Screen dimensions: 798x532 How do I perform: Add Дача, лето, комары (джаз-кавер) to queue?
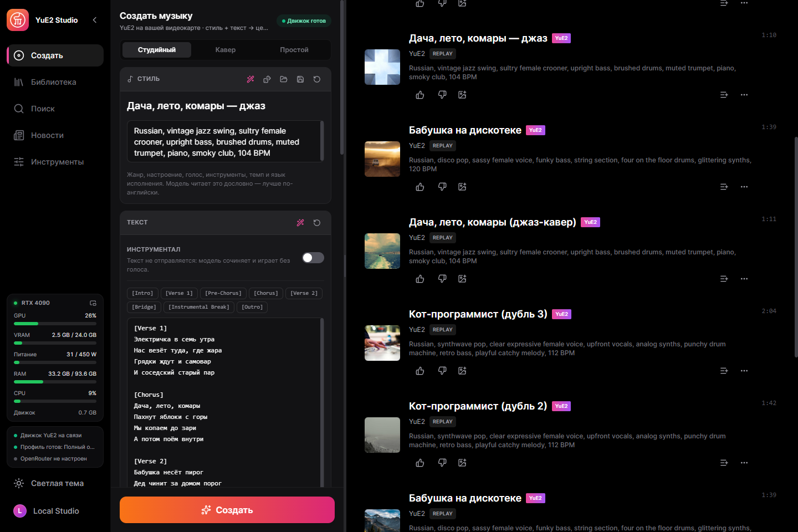724,279
